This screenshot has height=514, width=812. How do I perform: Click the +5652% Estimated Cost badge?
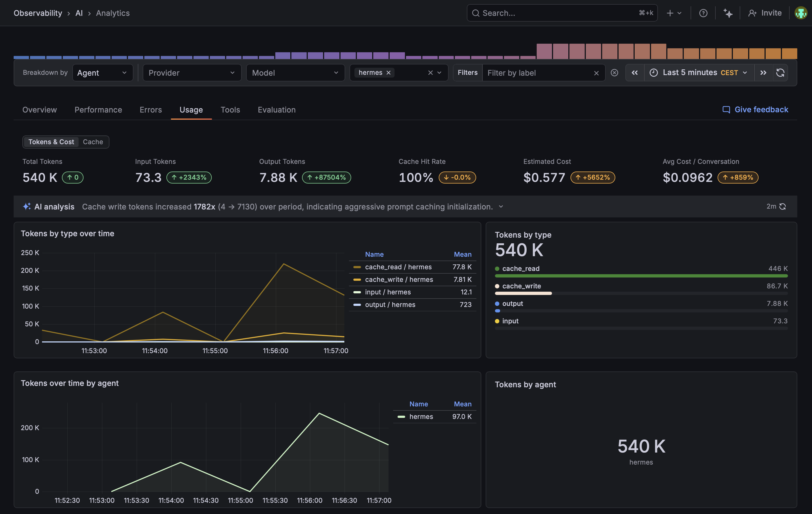pos(593,178)
